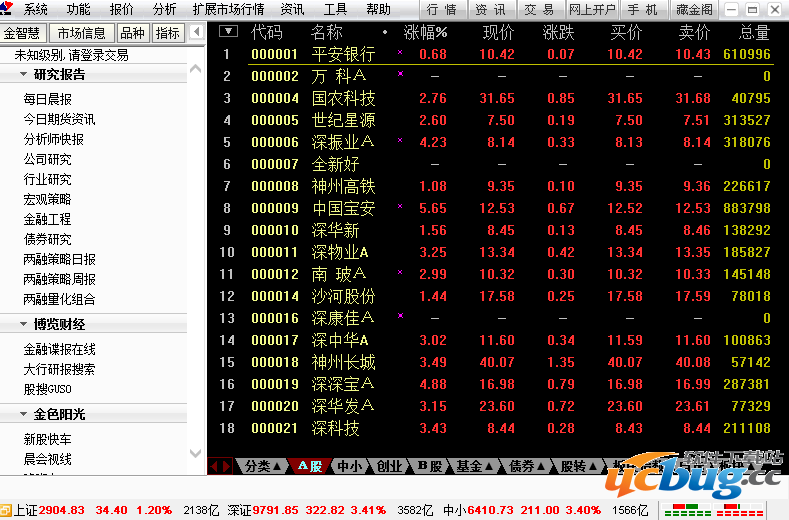Switch to the 市场信息 tab
The image size is (789, 520).
[x=82, y=33]
